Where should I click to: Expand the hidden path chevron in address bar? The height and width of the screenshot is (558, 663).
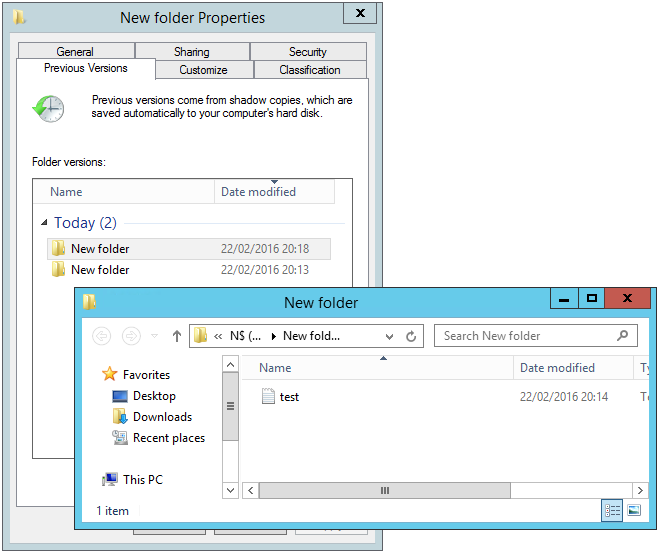[218, 336]
